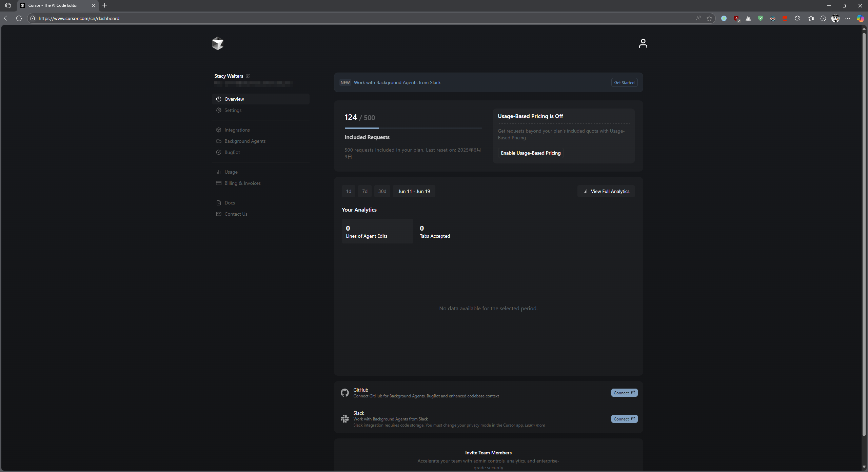The width and height of the screenshot is (868, 472).
Task: Edit the Stacy Walters name pencil icon
Action: pos(248,76)
